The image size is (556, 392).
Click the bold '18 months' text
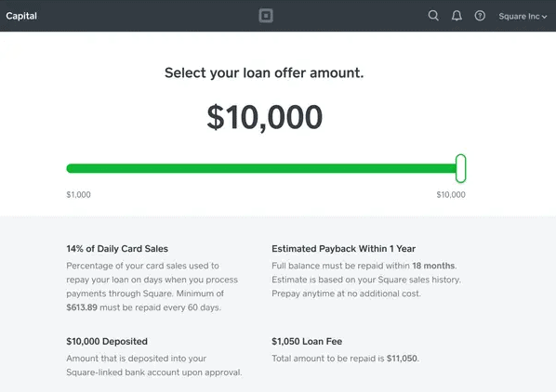433,266
